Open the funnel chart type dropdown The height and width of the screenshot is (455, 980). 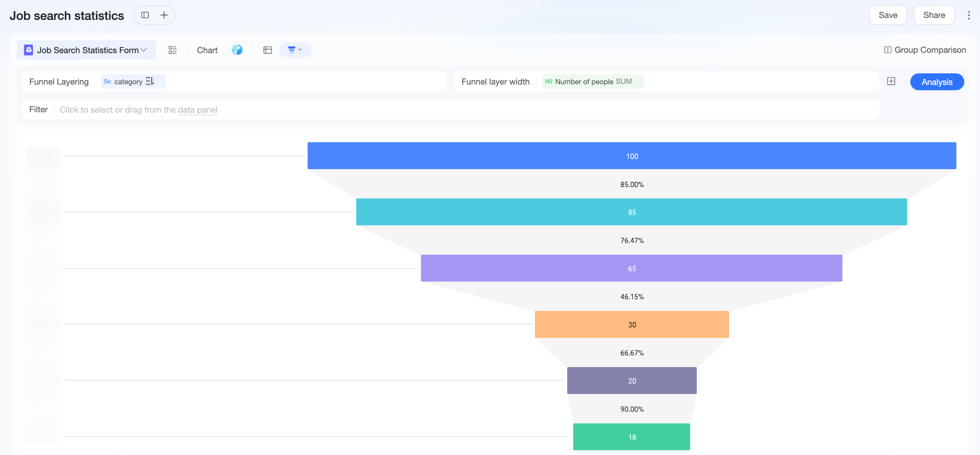295,50
